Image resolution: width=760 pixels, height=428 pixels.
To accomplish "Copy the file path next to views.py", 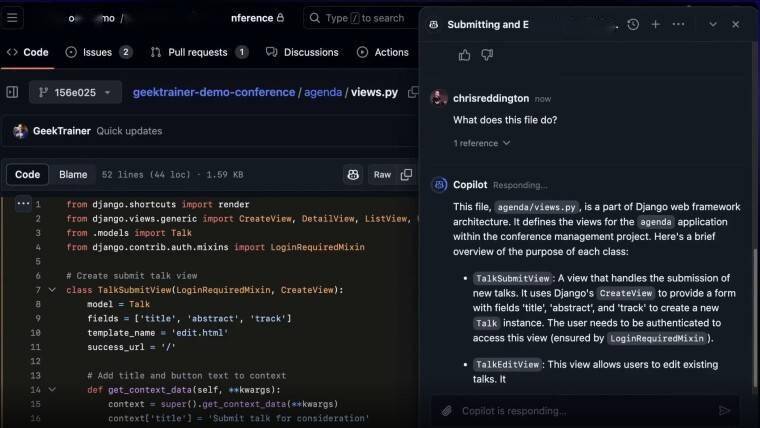I will click(x=413, y=92).
